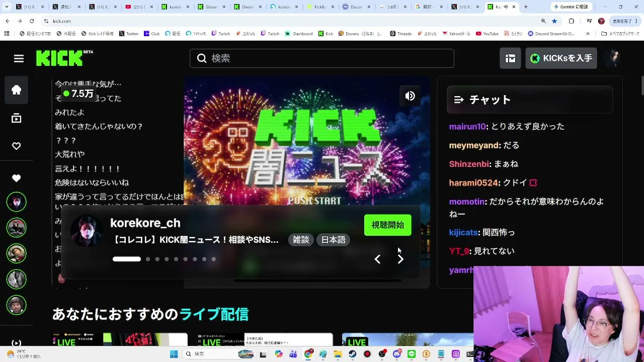The width and height of the screenshot is (644, 362).
Task: Open a new Chrome tab
Action: tap(526, 7)
